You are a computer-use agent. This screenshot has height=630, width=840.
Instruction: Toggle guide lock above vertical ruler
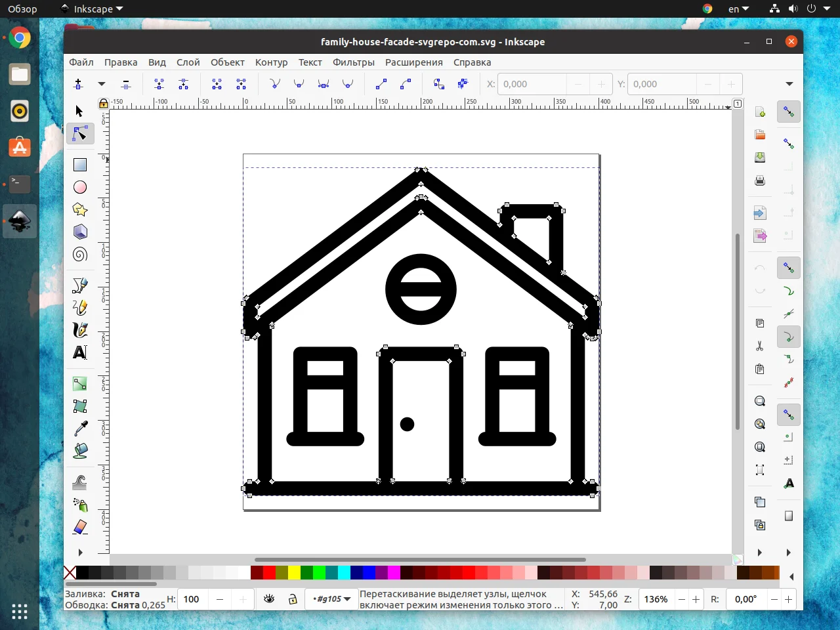tap(103, 103)
